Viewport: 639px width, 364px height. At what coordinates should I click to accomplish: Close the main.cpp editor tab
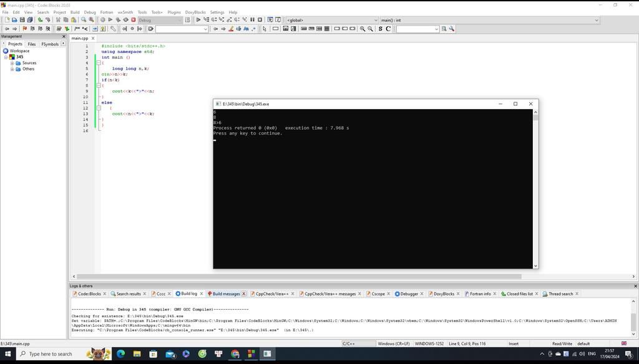pyautogui.click(x=93, y=38)
